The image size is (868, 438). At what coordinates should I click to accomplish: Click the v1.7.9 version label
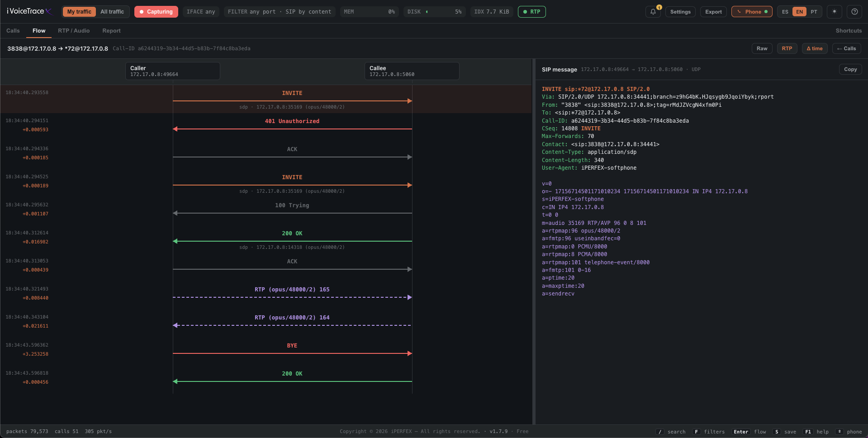(498, 432)
